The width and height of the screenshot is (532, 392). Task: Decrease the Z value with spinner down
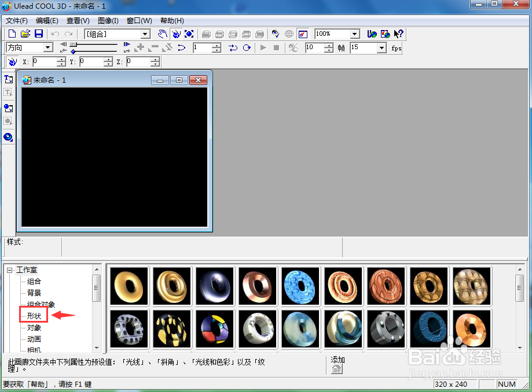(155, 64)
